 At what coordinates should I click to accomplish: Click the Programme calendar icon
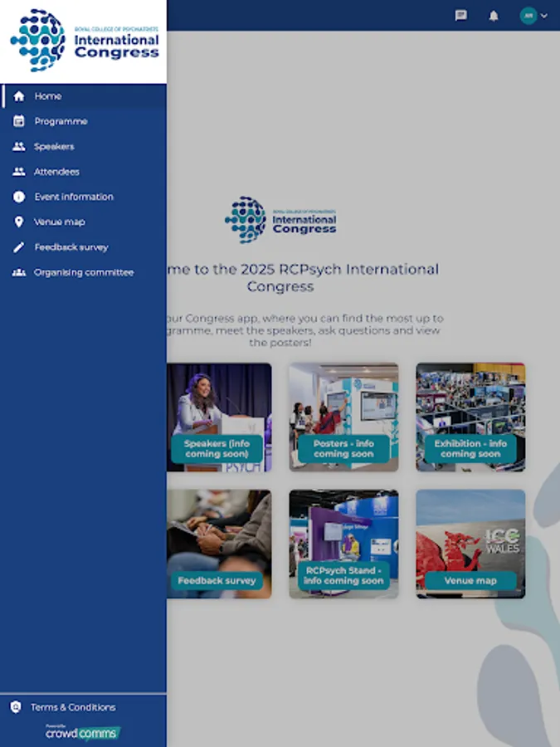(x=18, y=121)
